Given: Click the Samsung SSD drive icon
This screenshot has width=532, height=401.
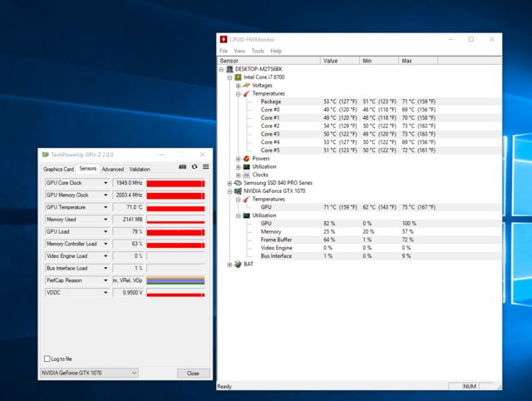Looking at the screenshot, I should point(239,183).
